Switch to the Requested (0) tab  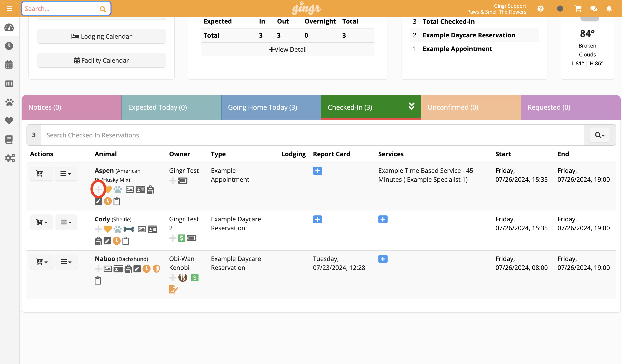[571, 107]
